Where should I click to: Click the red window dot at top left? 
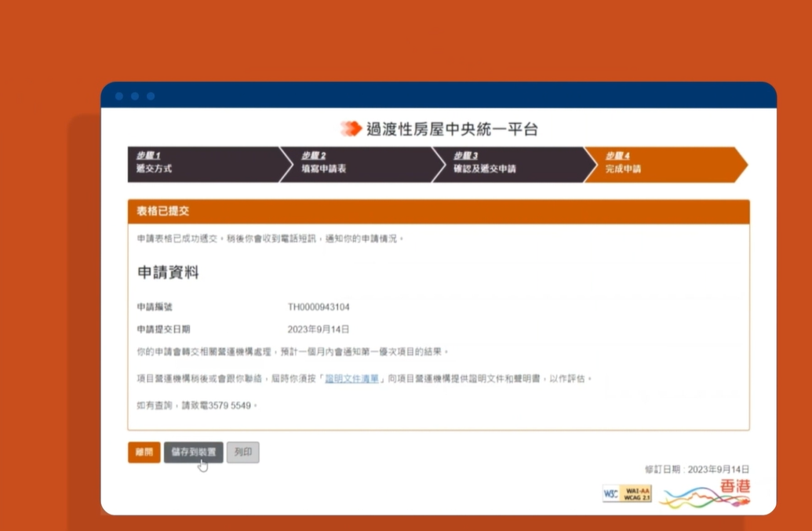coord(118,96)
